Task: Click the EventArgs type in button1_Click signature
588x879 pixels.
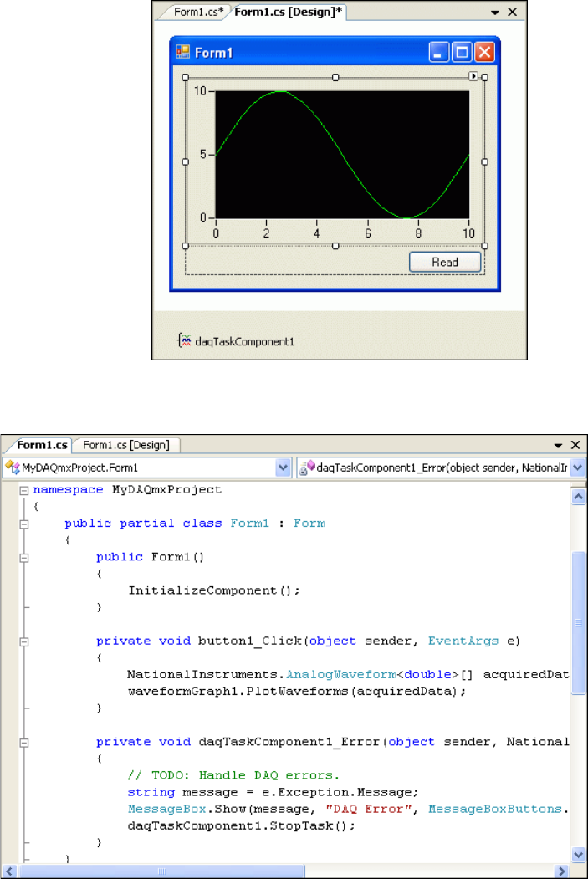Action: pos(463,641)
